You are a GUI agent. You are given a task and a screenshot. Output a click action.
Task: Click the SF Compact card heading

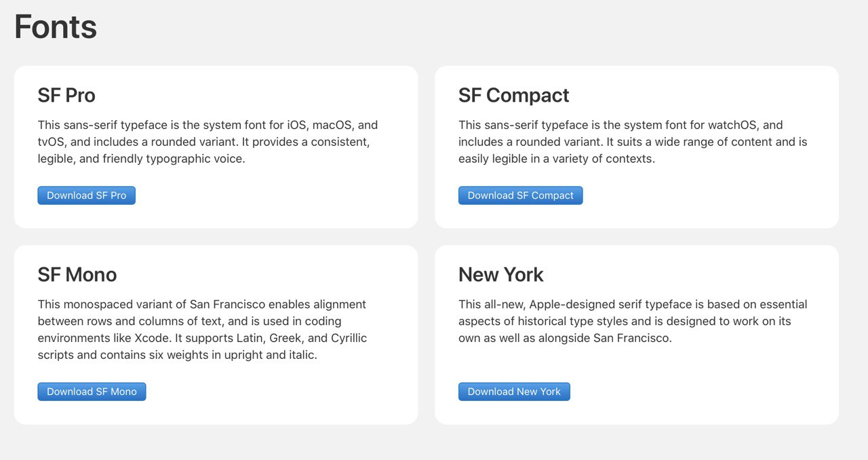[x=513, y=96]
